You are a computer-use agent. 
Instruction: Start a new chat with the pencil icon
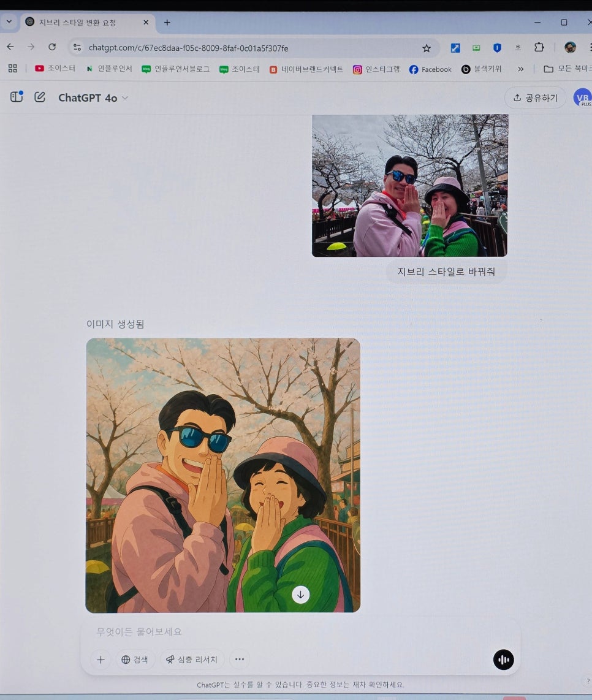coord(40,97)
